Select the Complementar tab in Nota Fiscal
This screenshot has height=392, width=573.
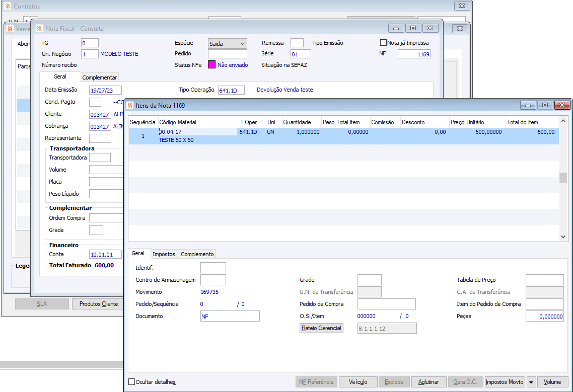[100, 77]
